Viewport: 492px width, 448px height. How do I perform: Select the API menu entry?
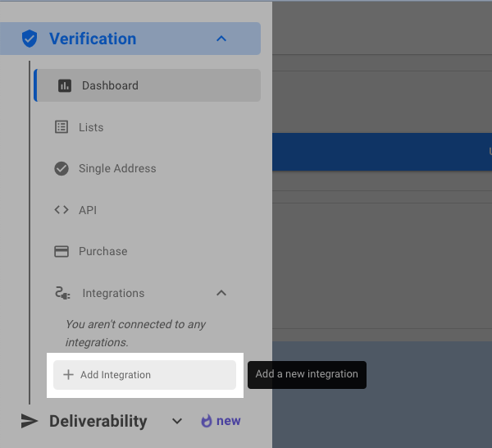tap(88, 210)
